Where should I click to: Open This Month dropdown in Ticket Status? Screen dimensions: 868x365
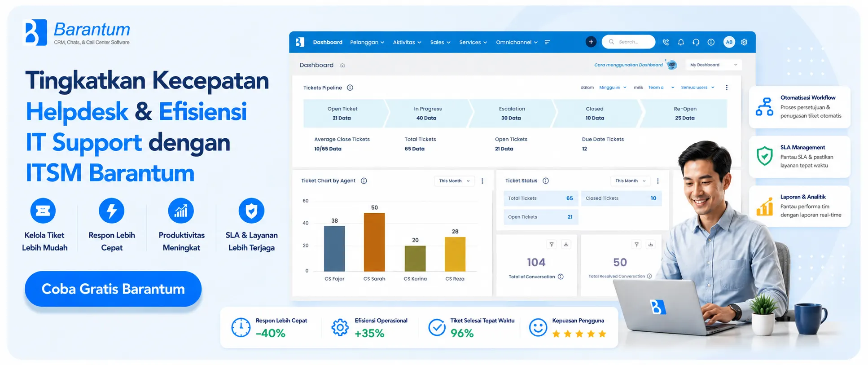(631, 181)
